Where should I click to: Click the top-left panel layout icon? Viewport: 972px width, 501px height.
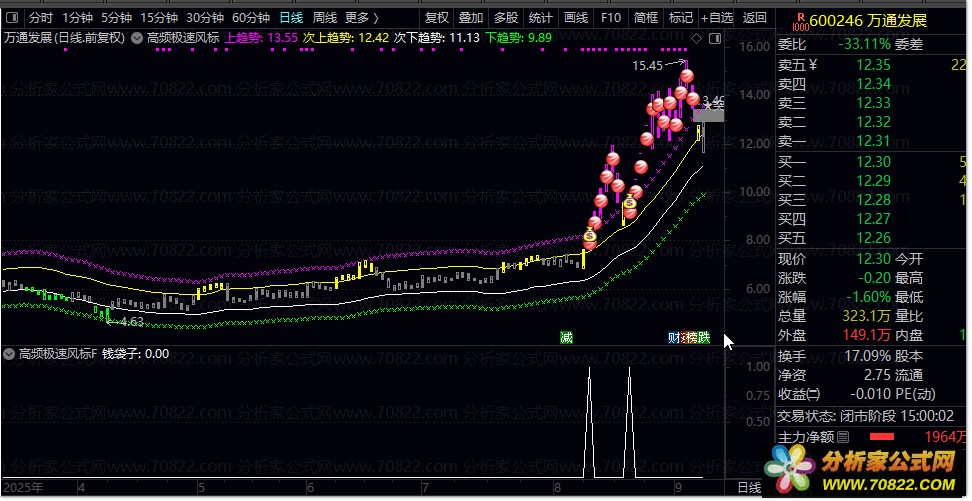[12, 17]
